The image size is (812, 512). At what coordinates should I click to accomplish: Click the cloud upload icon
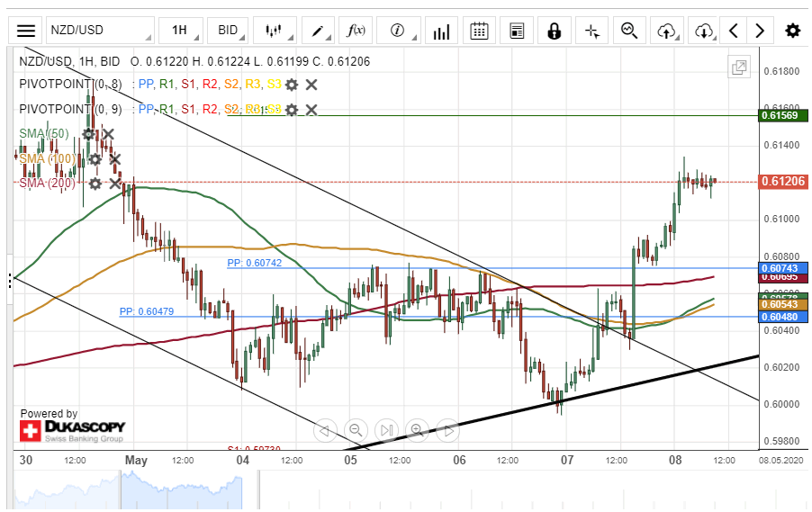[667, 31]
